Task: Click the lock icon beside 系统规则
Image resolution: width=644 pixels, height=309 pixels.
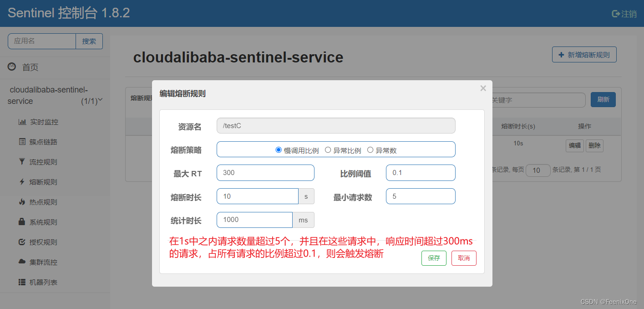Action: pyautogui.click(x=22, y=222)
